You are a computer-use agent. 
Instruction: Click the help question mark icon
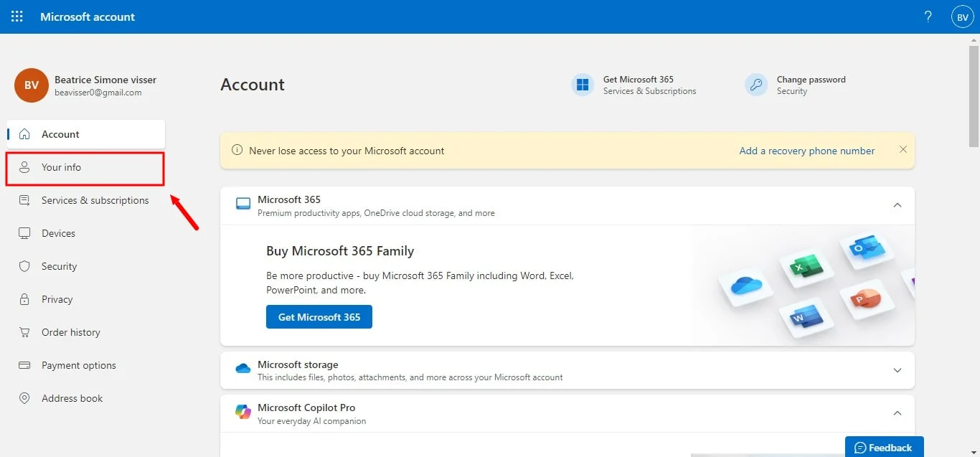(x=928, y=17)
